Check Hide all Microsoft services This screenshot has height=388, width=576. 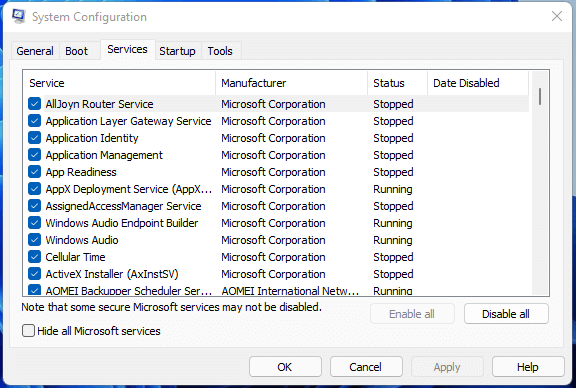click(x=28, y=331)
